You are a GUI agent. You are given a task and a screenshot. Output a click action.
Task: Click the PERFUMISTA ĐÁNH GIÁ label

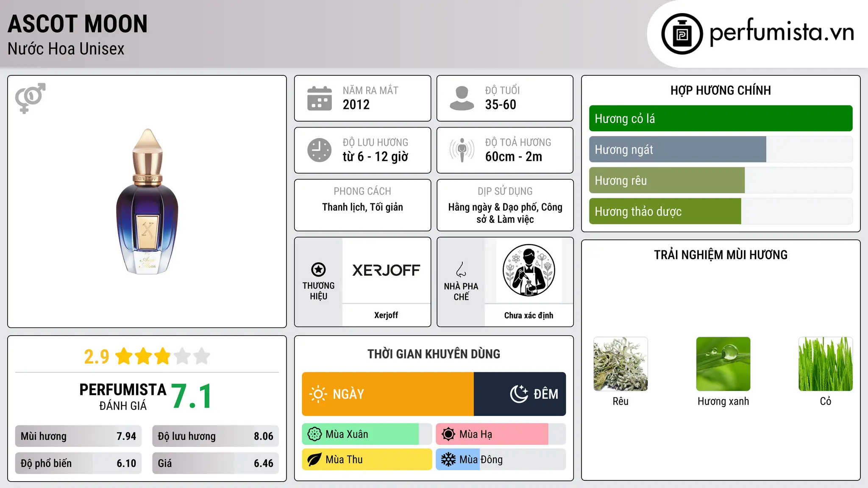(123, 396)
